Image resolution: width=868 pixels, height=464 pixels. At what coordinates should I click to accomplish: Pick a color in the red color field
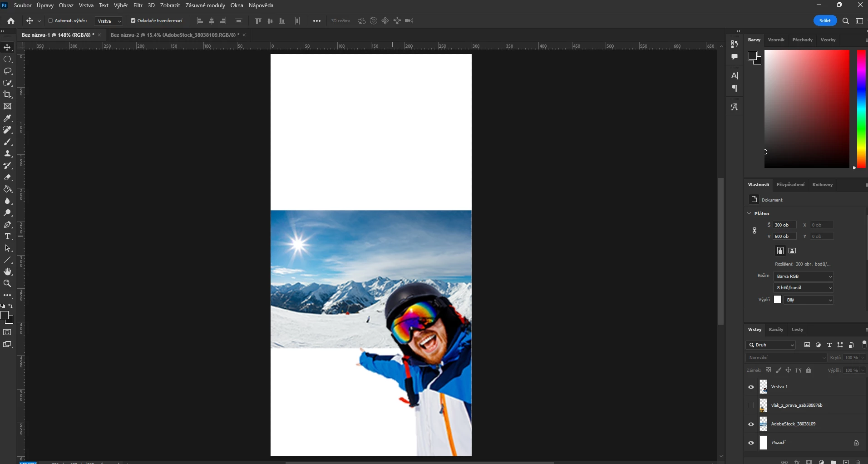807,109
